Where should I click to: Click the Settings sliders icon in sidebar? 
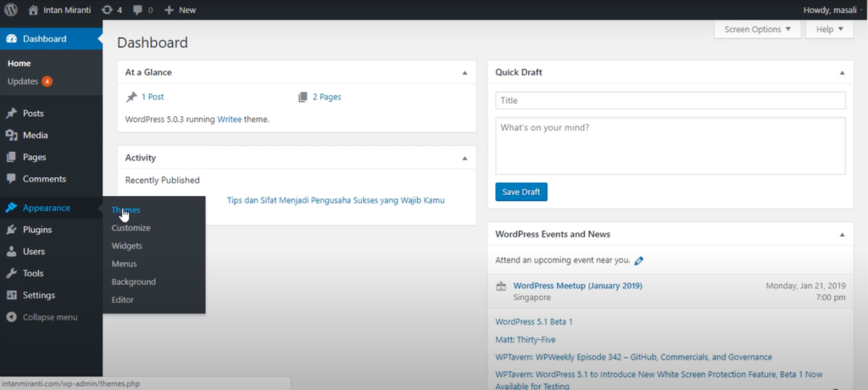coord(11,295)
